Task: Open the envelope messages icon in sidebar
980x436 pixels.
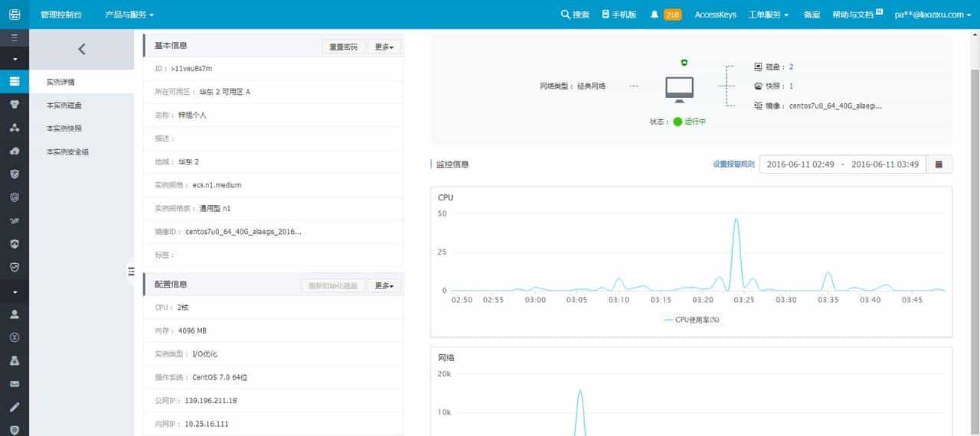Action: click(x=14, y=384)
